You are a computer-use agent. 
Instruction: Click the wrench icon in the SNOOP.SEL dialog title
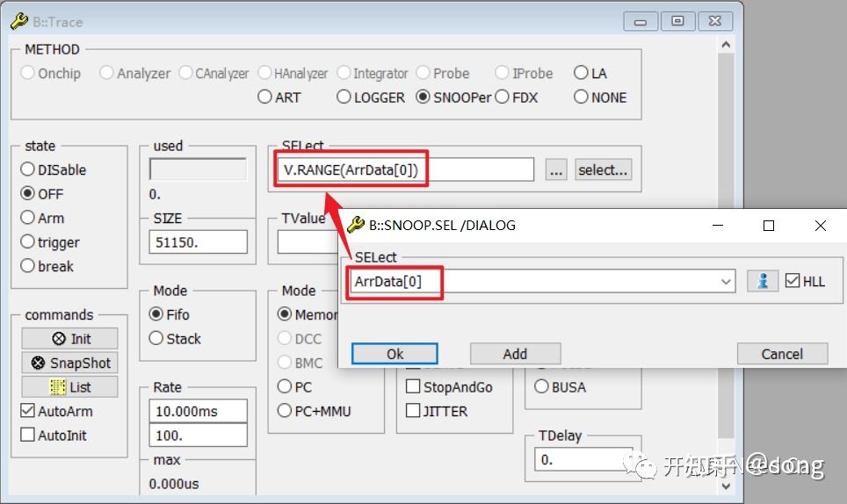click(x=356, y=225)
